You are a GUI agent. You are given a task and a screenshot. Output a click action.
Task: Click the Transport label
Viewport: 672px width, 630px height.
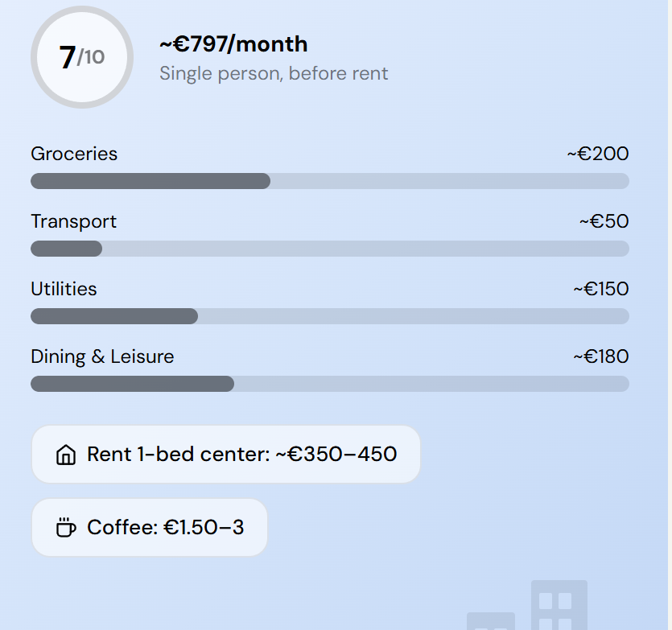73,221
